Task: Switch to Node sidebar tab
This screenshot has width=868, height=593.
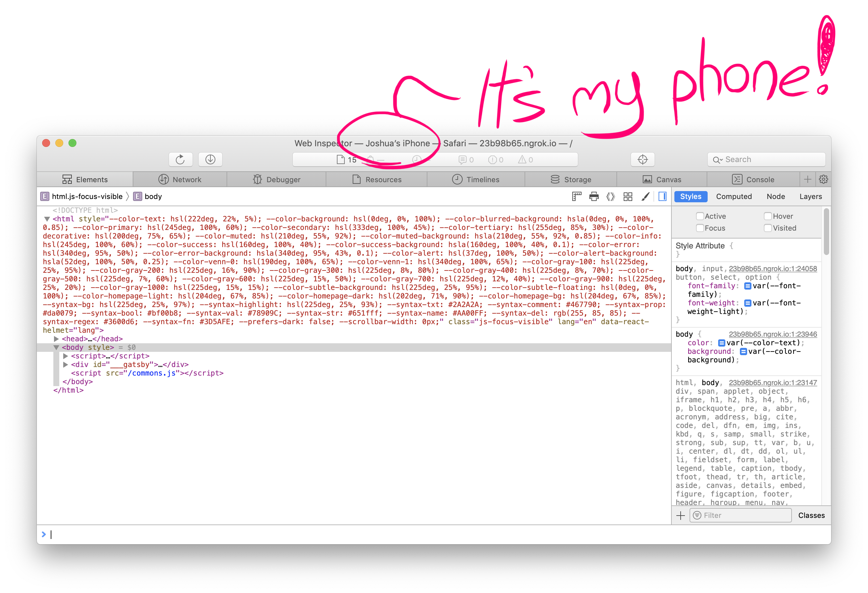Action: pos(776,197)
